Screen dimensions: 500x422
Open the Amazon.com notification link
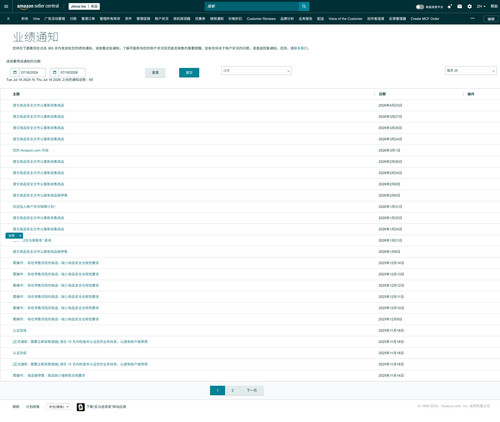(x=31, y=150)
